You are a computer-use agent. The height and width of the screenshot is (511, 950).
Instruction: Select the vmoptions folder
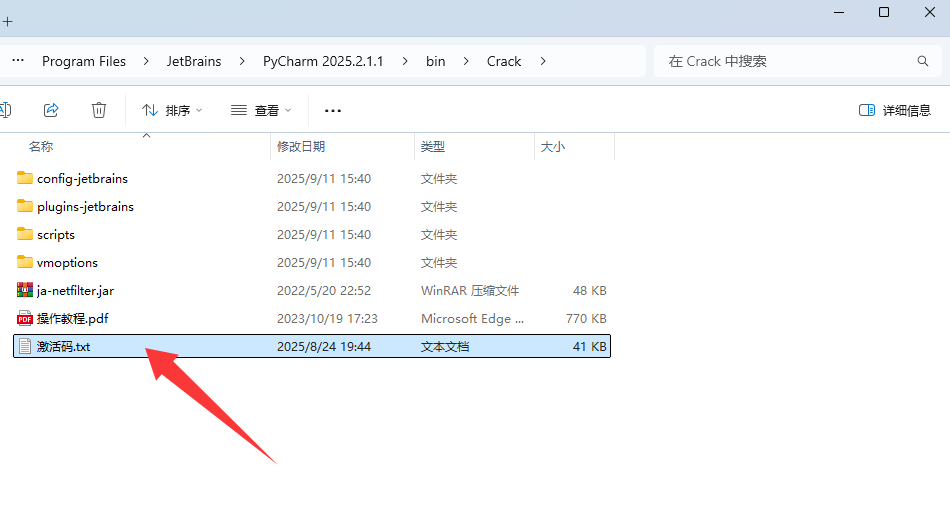tap(312, 262)
